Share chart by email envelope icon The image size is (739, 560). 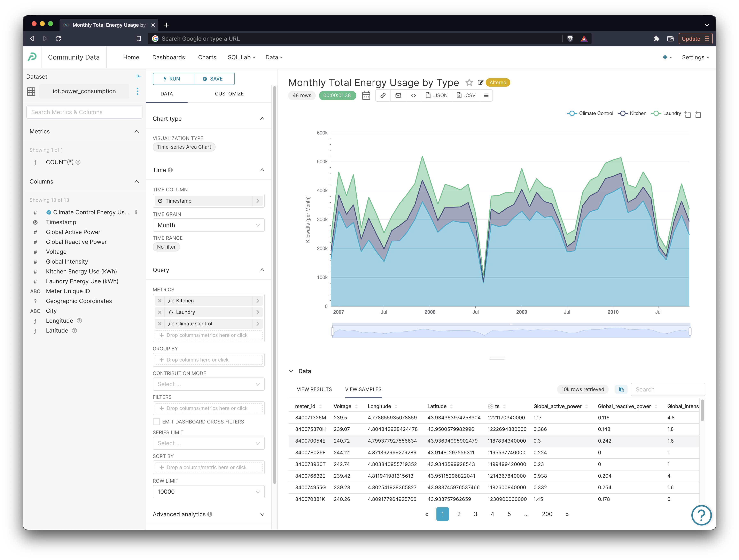[398, 96]
